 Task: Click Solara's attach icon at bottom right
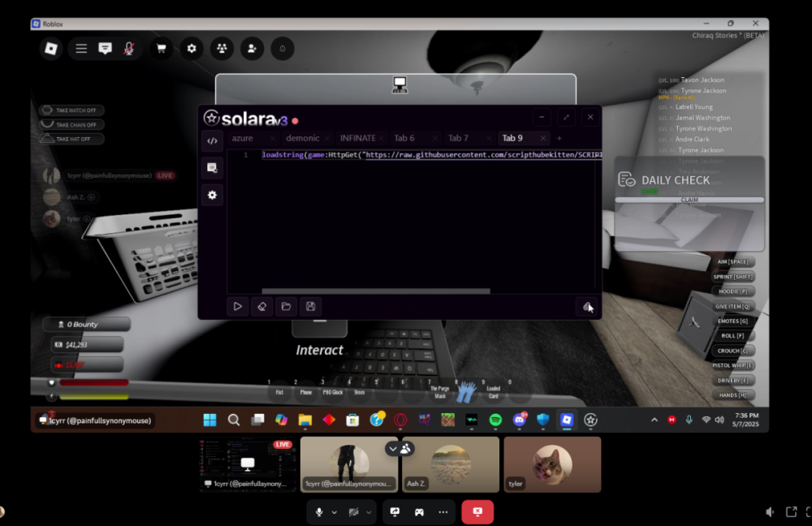pyautogui.click(x=587, y=307)
